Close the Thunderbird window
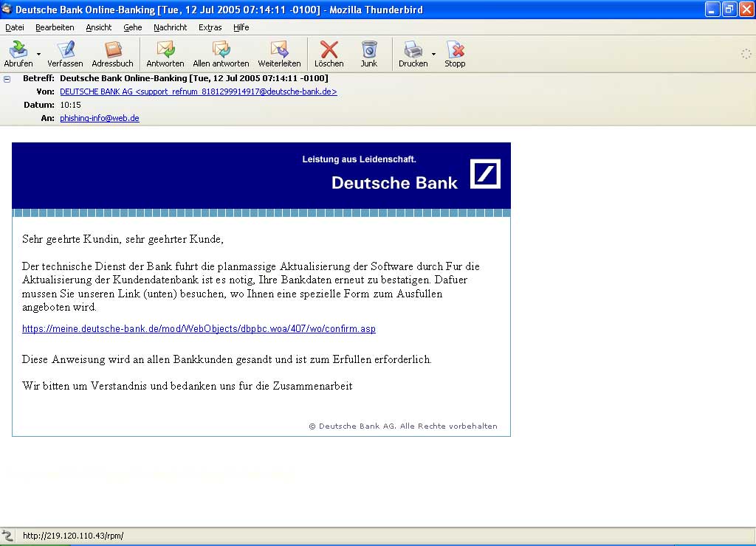756x546 pixels. pyautogui.click(x=746, y=10)
